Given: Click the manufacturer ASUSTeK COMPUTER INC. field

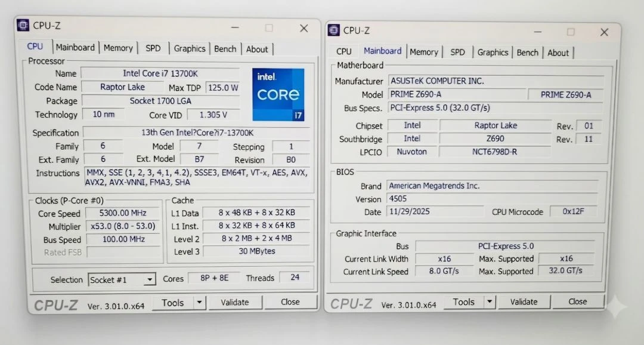Looking at the screenshot, I should pyautogui.click(x=496, y=81).
